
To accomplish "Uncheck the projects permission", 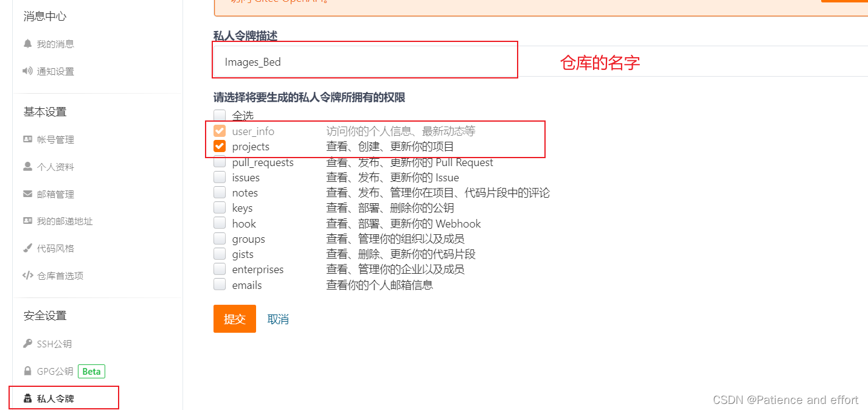I will [x=220, y=146].
